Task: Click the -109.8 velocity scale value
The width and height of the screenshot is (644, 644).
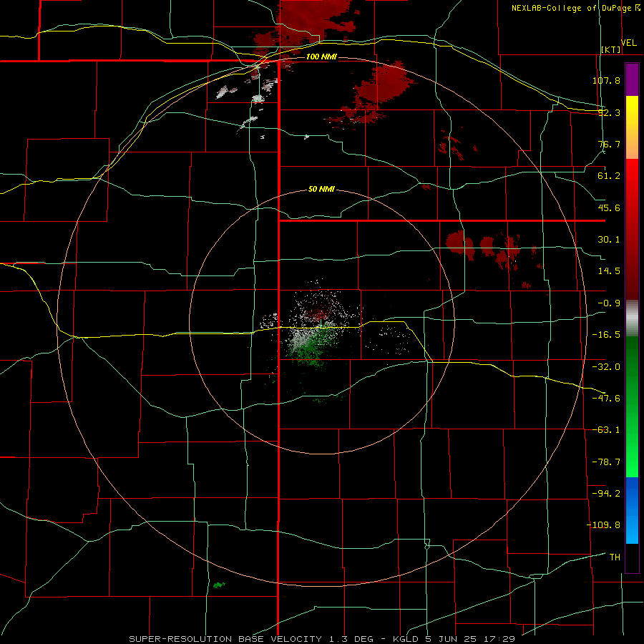Action: point(603,525)
